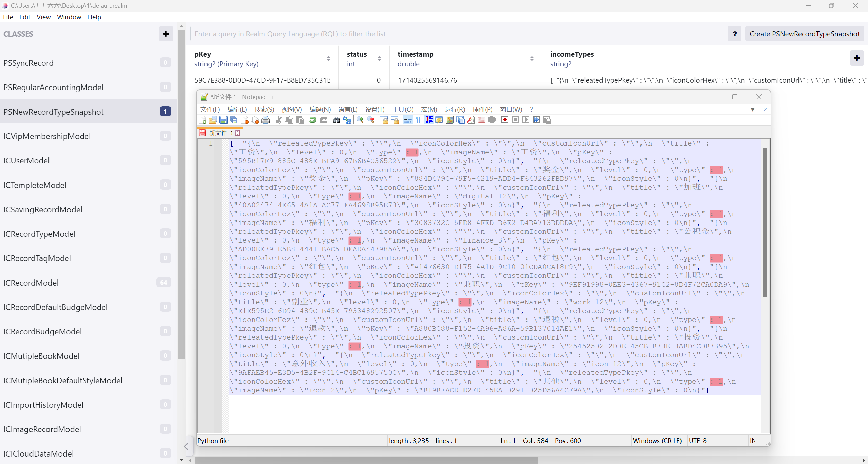Click the Cut scissors icon
Image resolution: width=868 pixels, height=464 pixels.
coord(278,120)
